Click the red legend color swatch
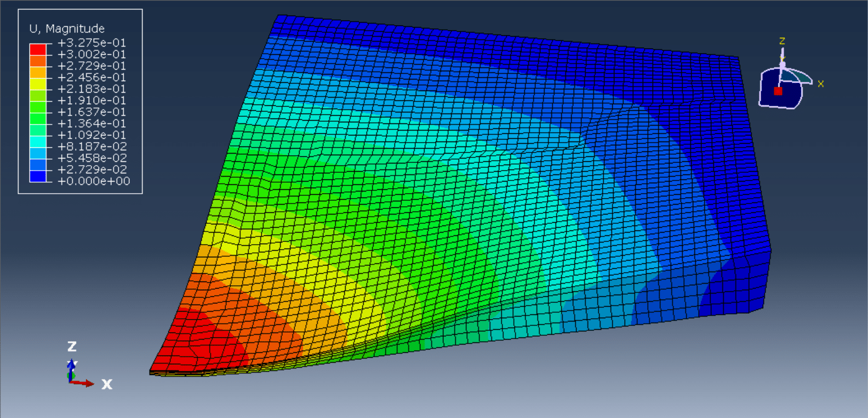Image resolution: width=868 pixels, height=418 pixels. [x=38, y=49]
